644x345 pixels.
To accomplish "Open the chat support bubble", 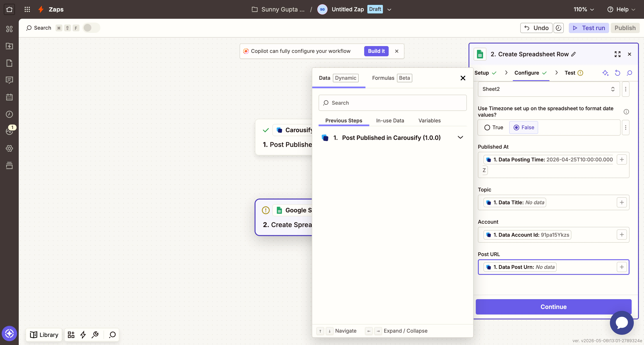I will pos(621,322).
